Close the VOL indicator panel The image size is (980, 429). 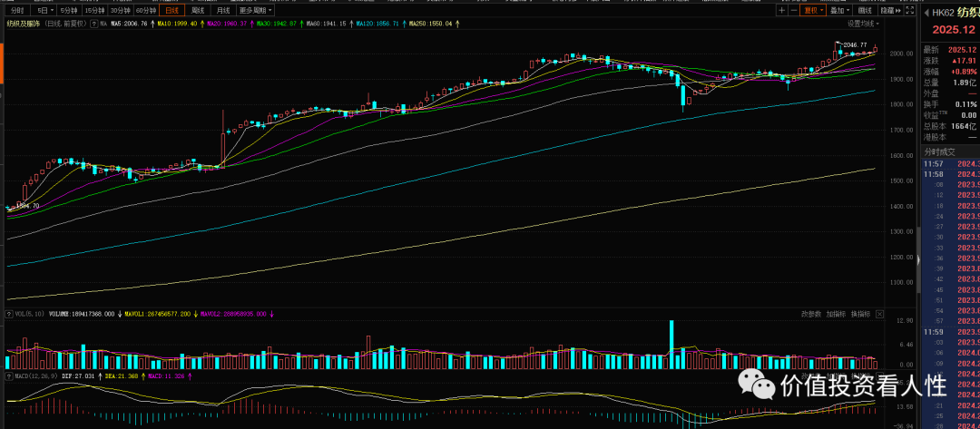880,314
